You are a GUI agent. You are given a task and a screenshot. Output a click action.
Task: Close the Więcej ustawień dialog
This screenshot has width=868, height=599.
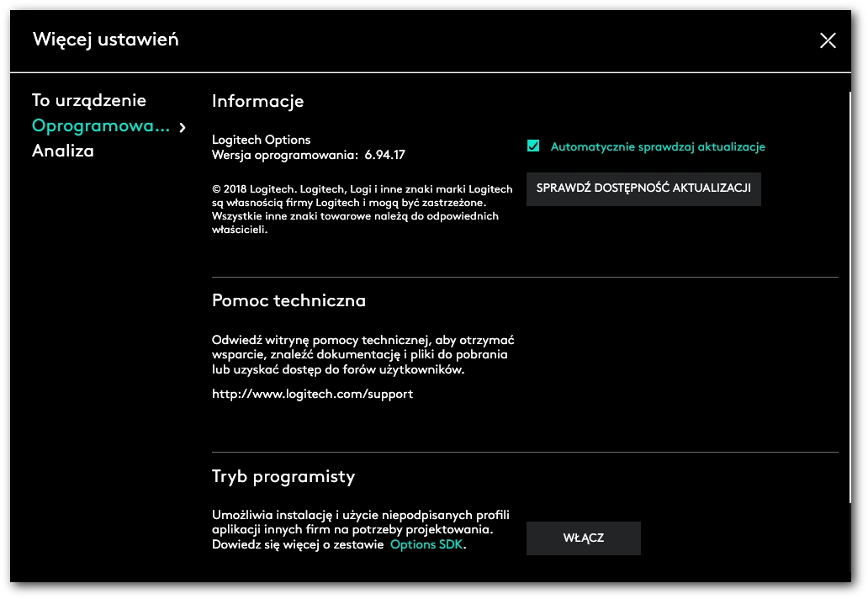[x=828, y=40]
